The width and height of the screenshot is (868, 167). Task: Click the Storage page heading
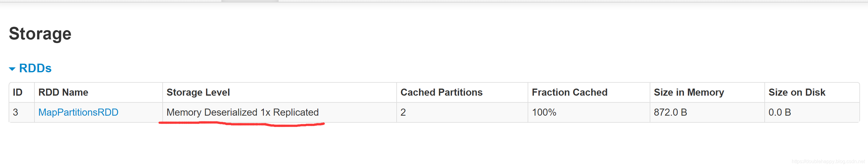[x=40, y=34]
